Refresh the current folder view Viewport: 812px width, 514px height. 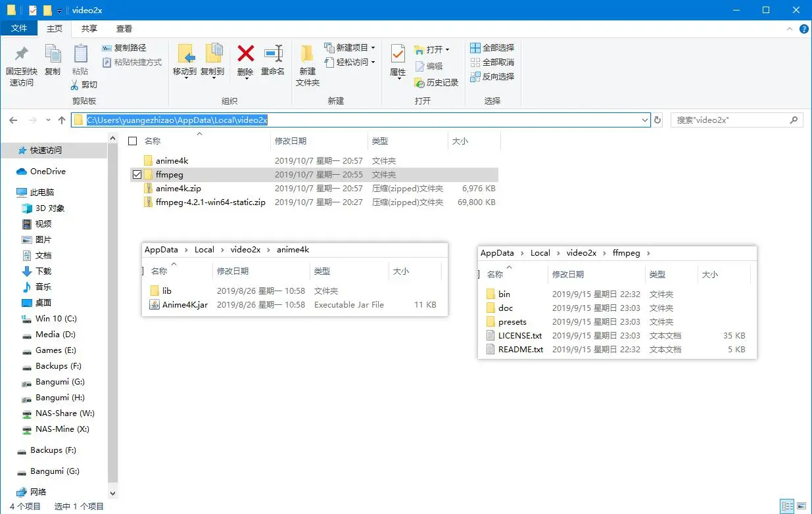point(657,120)
